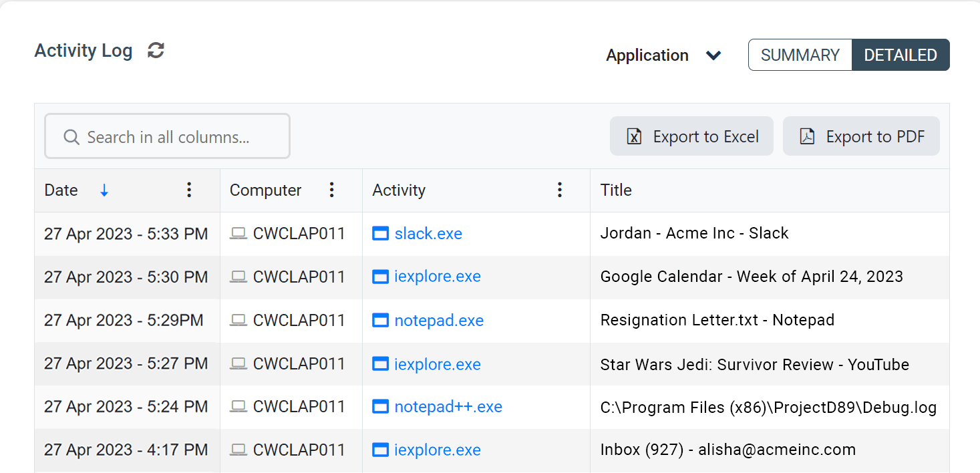Screen dimensions: 980x473
Task: Switch to SUMMARY view
Action: 800,55
